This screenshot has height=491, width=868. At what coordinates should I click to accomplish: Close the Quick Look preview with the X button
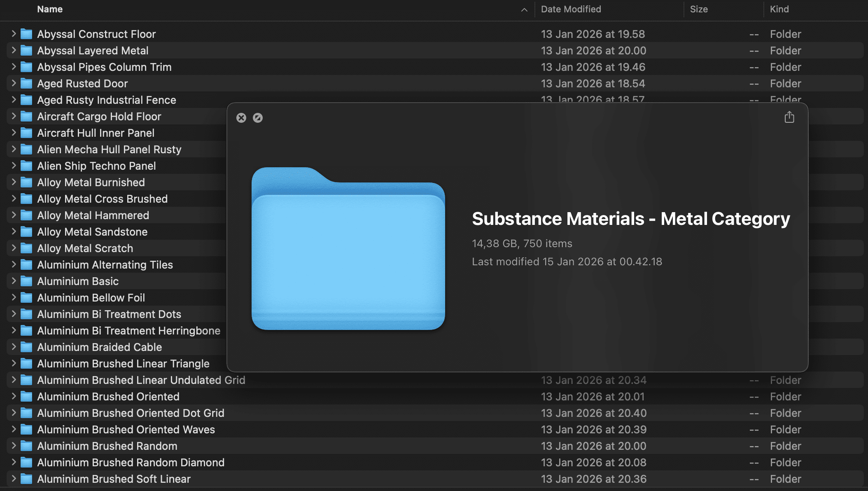(x=241, y=117)
